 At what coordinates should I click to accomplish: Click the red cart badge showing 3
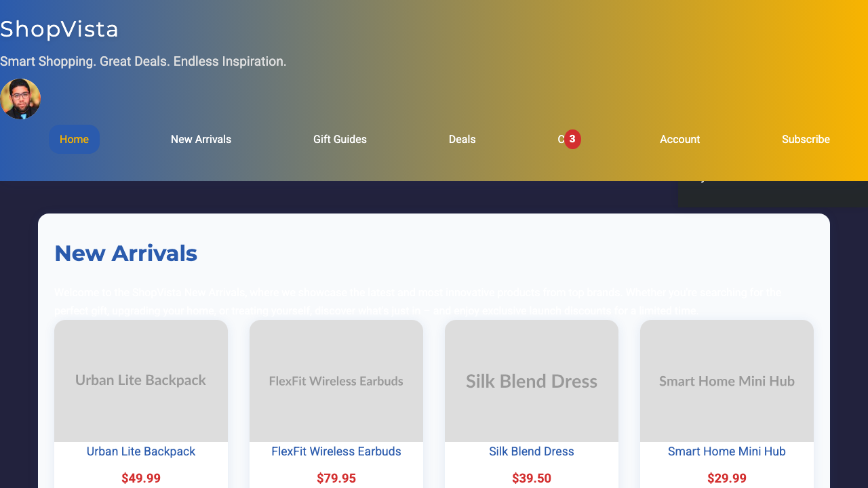572,139
